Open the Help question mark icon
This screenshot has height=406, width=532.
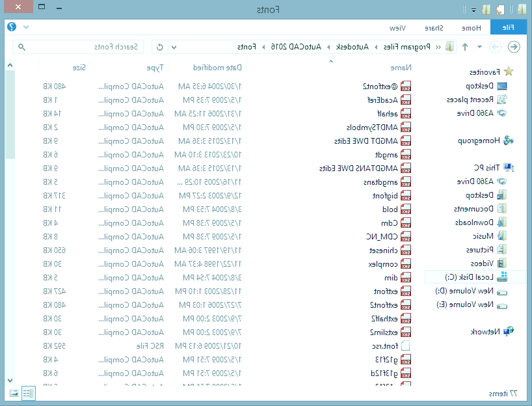(x=12, y=27)
